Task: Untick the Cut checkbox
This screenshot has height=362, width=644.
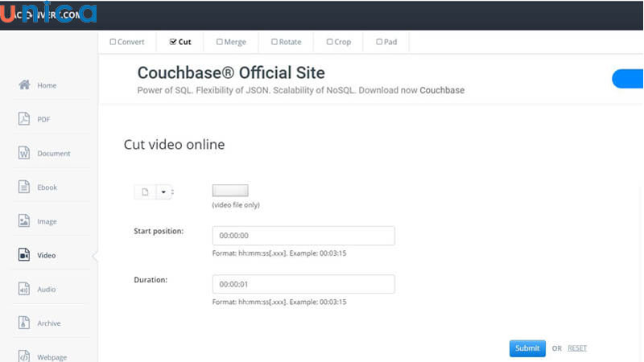Action: click(x=173, y=42)
